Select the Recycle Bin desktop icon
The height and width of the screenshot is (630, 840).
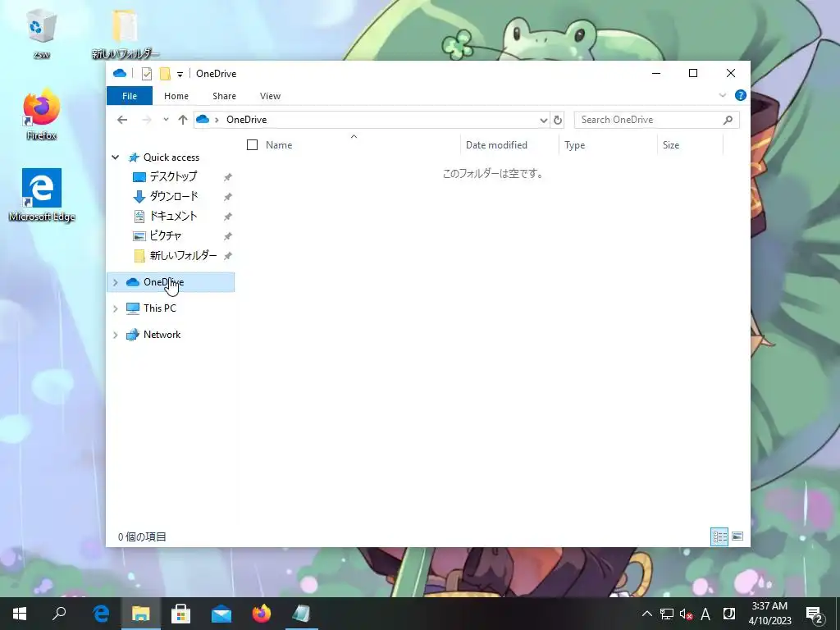[41, 35]
